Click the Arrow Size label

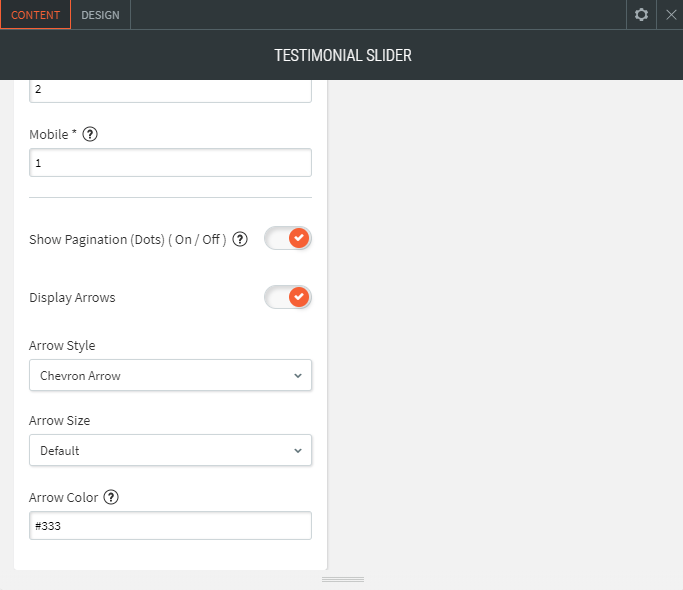pos(58,421)
